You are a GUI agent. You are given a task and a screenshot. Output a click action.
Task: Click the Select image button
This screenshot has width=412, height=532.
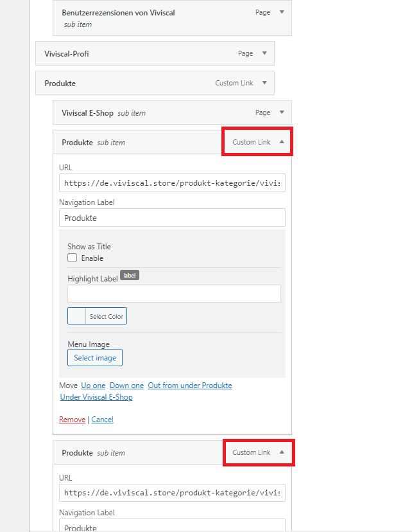[95, 358]
